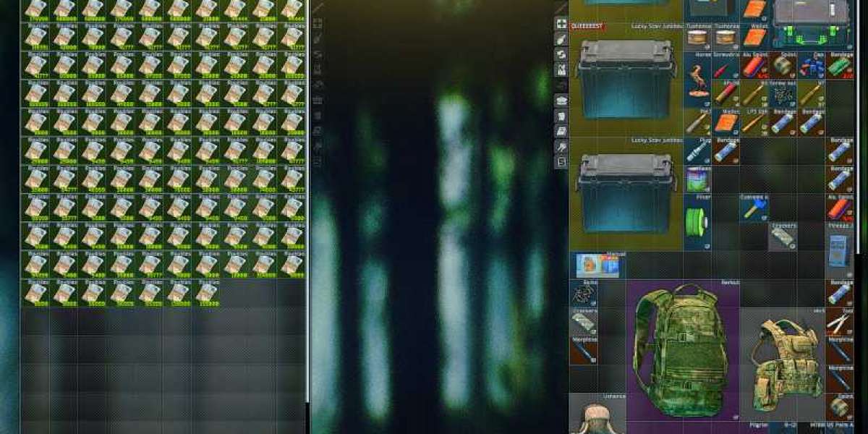Select the letter S stash tab
The width and height of the screenshot is (868, 434).
(x=561, y=162)
